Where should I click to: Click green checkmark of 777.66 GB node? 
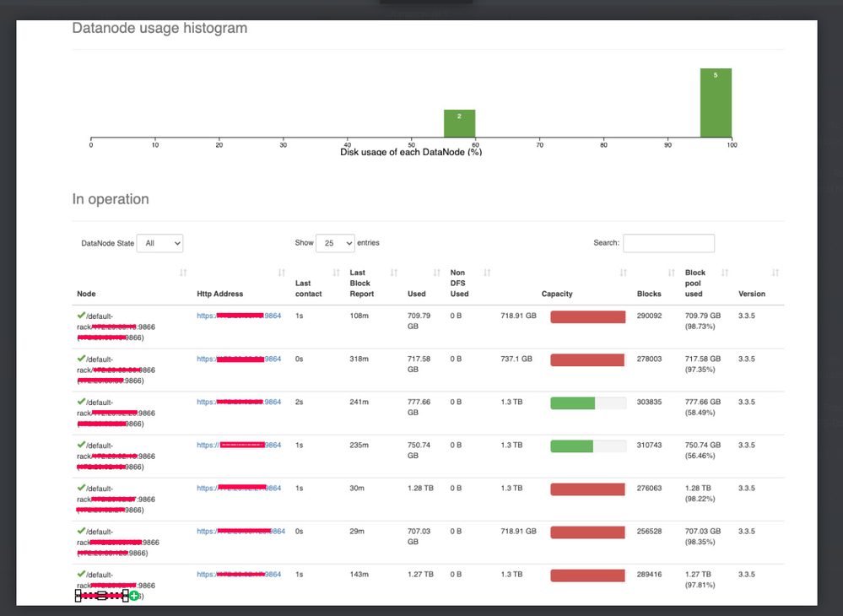[x=81, y=402]
